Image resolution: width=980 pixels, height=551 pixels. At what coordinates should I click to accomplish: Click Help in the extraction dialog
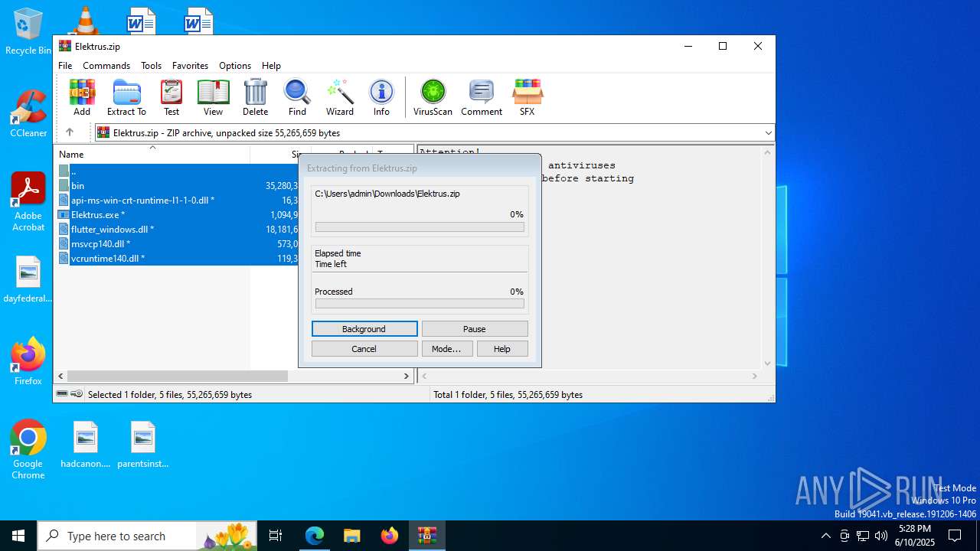click(x=502, y=349)
